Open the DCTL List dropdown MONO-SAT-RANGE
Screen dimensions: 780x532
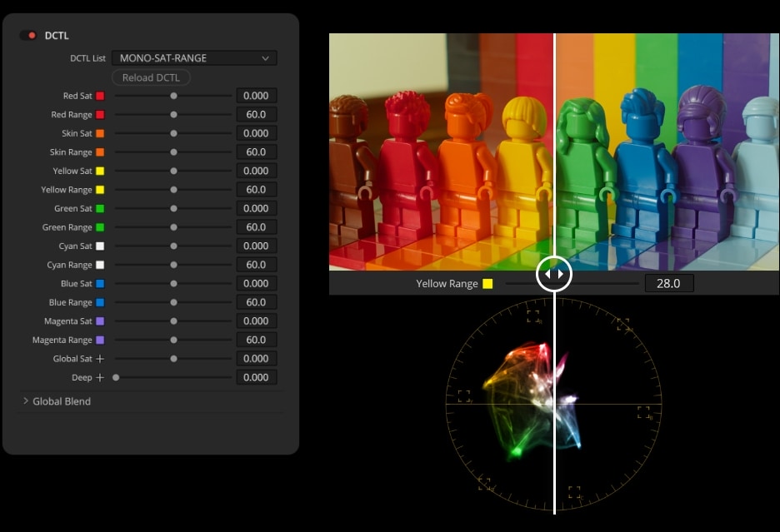(194, 58)
